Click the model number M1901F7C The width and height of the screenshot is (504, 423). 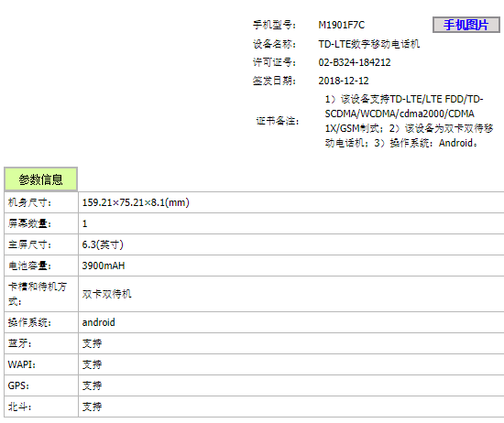tap(342, 25)
